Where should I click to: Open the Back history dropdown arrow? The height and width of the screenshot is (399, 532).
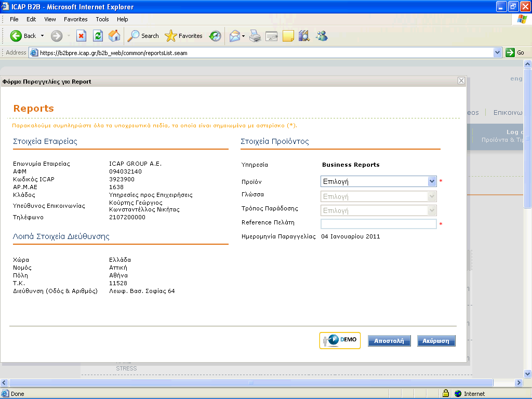tap(43, 36)
